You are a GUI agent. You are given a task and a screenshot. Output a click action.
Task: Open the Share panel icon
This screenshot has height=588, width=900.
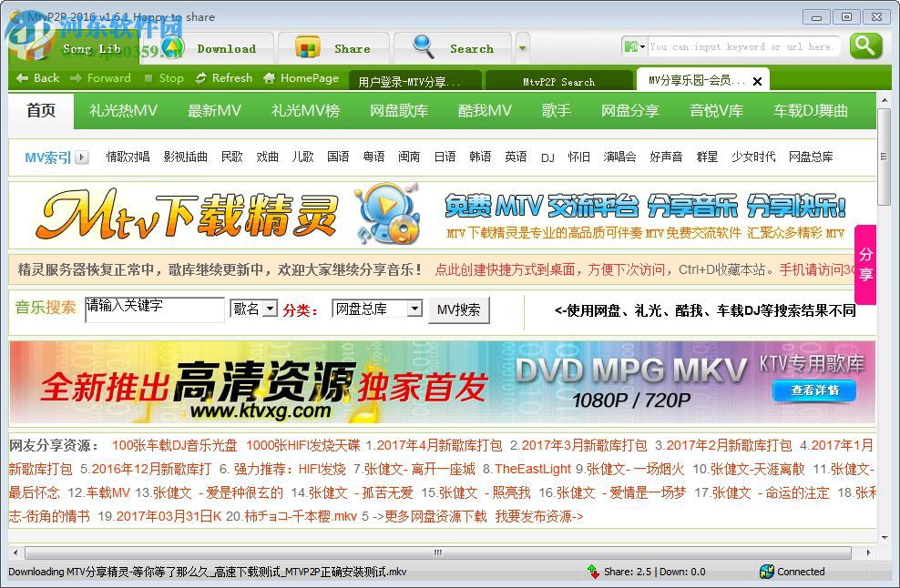pos(310,47)
